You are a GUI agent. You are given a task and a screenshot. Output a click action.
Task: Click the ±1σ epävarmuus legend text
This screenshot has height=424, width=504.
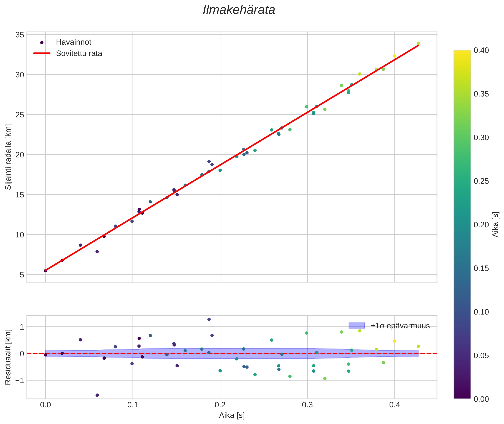400,326
